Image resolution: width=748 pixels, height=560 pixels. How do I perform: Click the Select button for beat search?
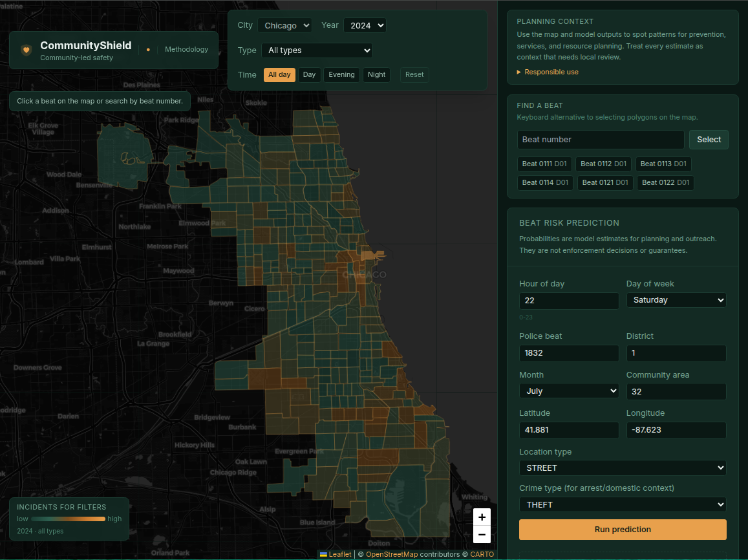[x=709, y=140]
